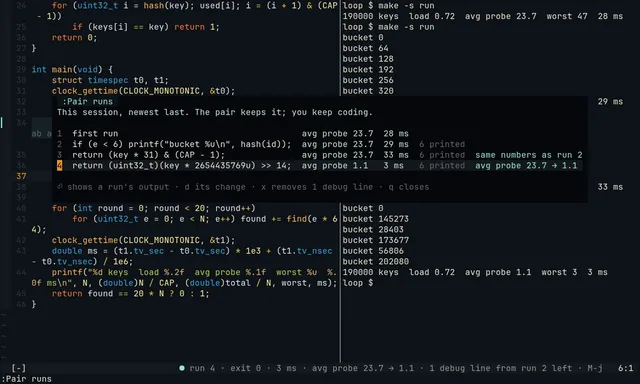Click the final 'loop $' terminal prompt
This screenshot has height=384, width=640.
coord(358,283)
